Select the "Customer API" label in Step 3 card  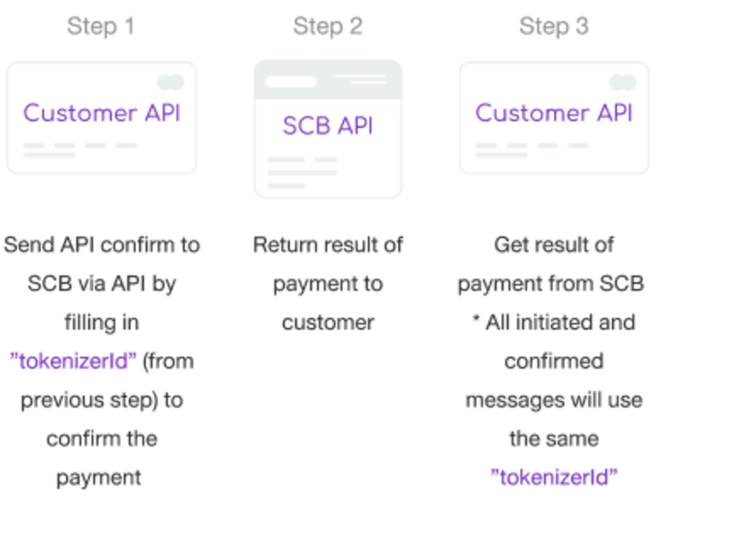553,113
